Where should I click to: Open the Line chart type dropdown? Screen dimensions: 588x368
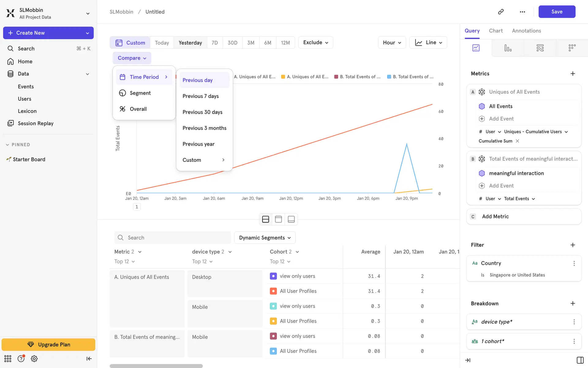428,43
